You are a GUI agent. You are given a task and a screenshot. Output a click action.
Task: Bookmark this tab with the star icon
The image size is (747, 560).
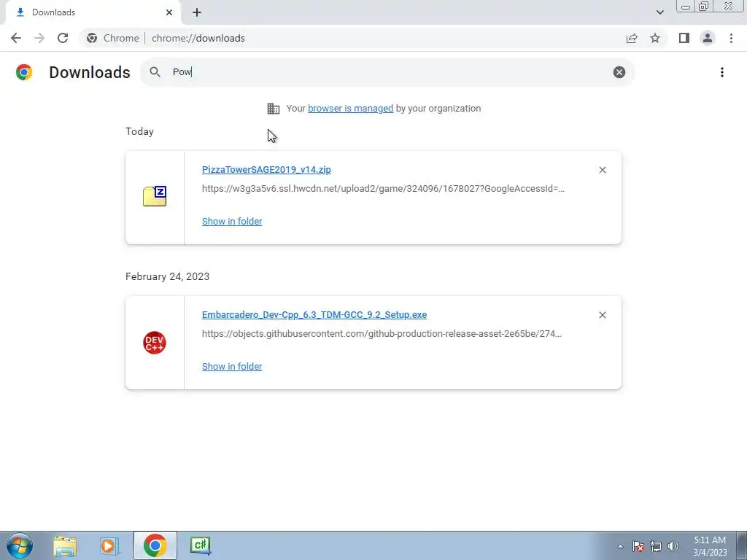(655, 38)
